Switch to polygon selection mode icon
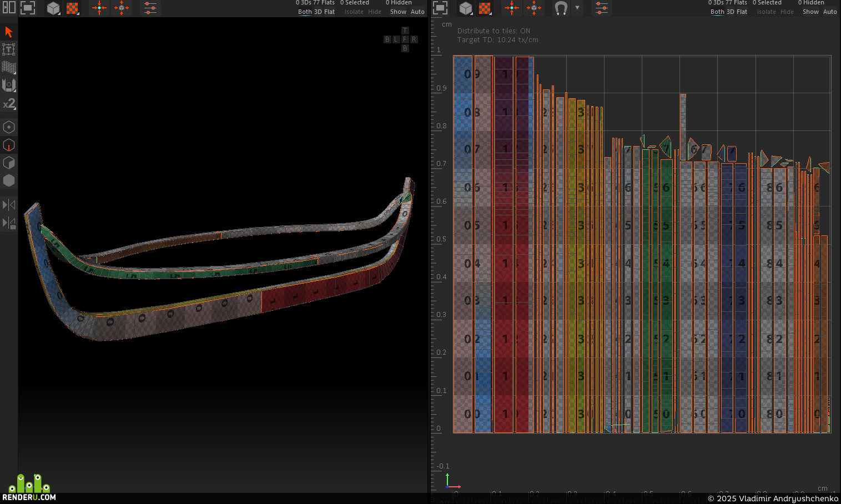The width and height of the screenshot is (841, 504). click(9, 163)
